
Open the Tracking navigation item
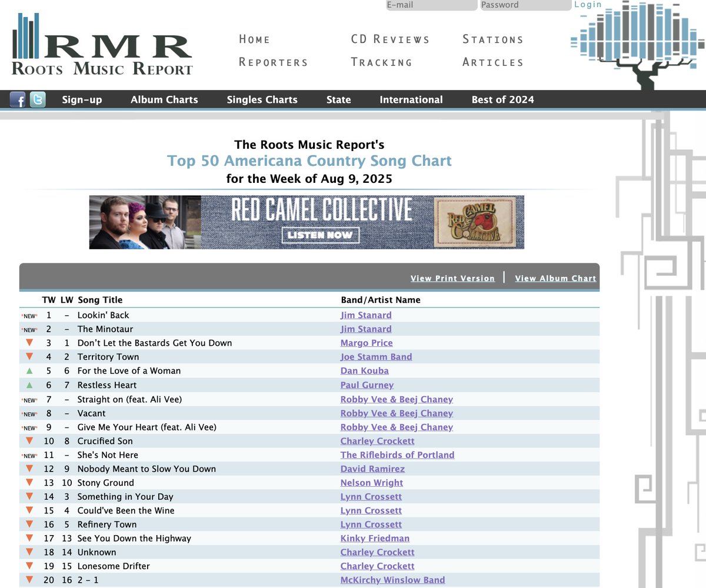tap(382, 62)
